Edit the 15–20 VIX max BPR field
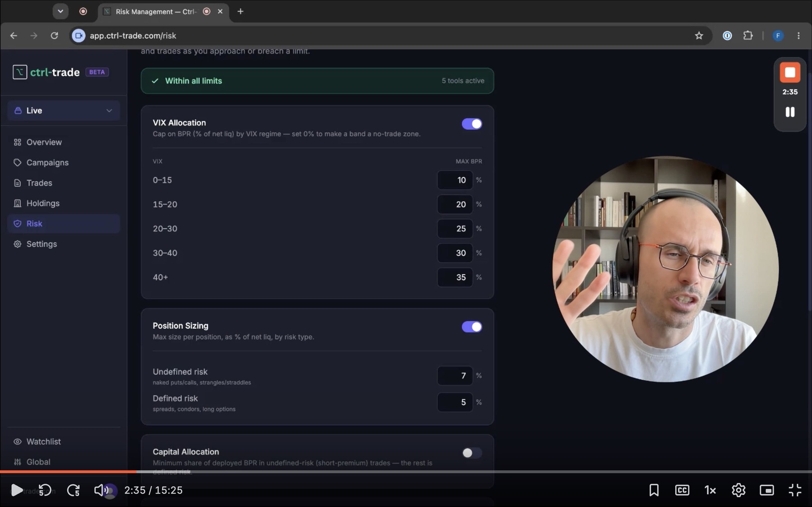The image size is (812, 507). [455, 204]
